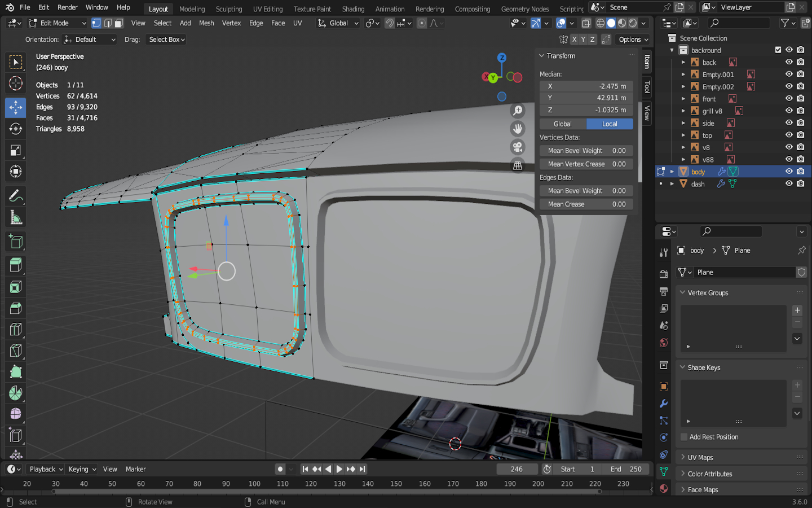Hide the 'body' object in viewport

[x=789, y=172]
